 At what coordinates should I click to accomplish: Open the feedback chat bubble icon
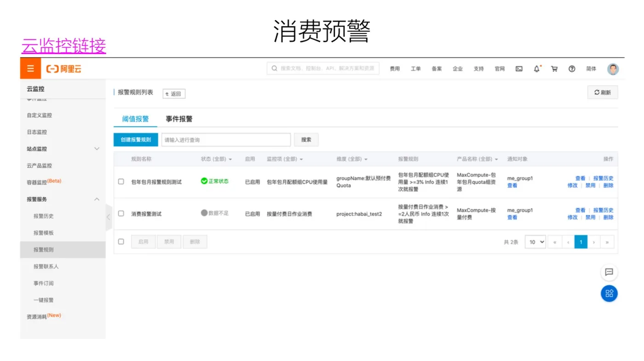(609, 272)
